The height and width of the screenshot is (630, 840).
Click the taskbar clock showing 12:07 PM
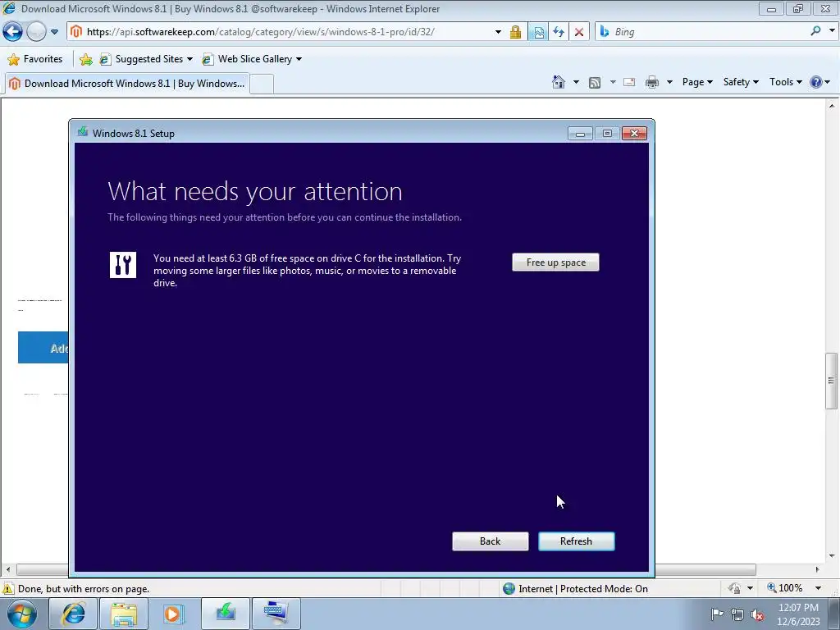click(798, 614)
